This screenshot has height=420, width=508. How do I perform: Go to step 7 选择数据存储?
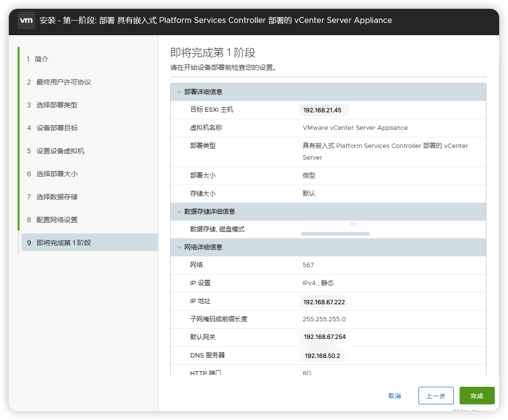(x=52, y=197)
